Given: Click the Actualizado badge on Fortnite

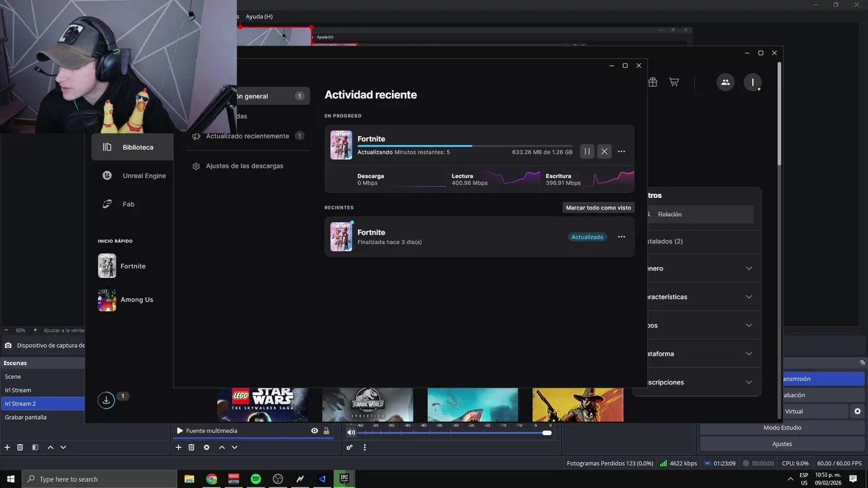Looking at the screenshot, I should tap(587, 237).
